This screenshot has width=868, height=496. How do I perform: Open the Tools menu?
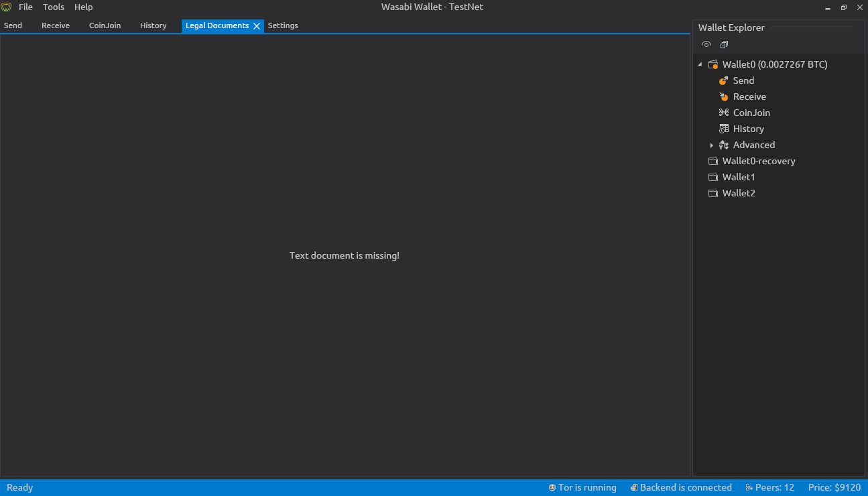tap(53, 7)
